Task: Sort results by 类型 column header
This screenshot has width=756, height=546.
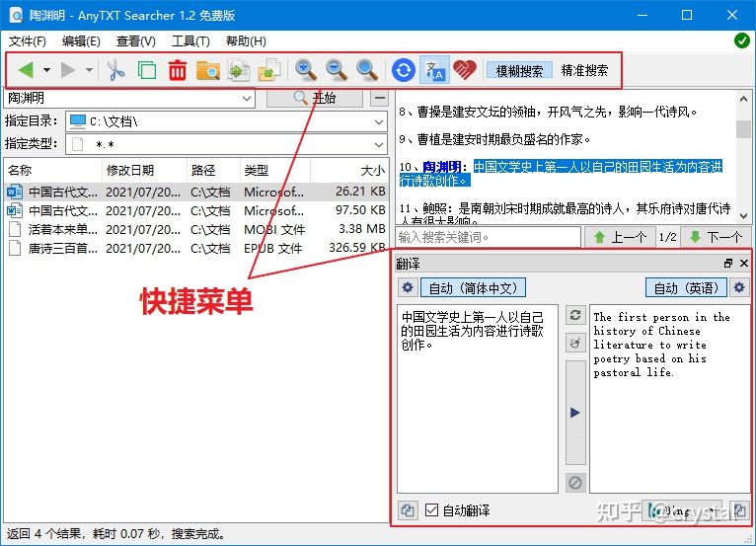Action: [274, 170]
